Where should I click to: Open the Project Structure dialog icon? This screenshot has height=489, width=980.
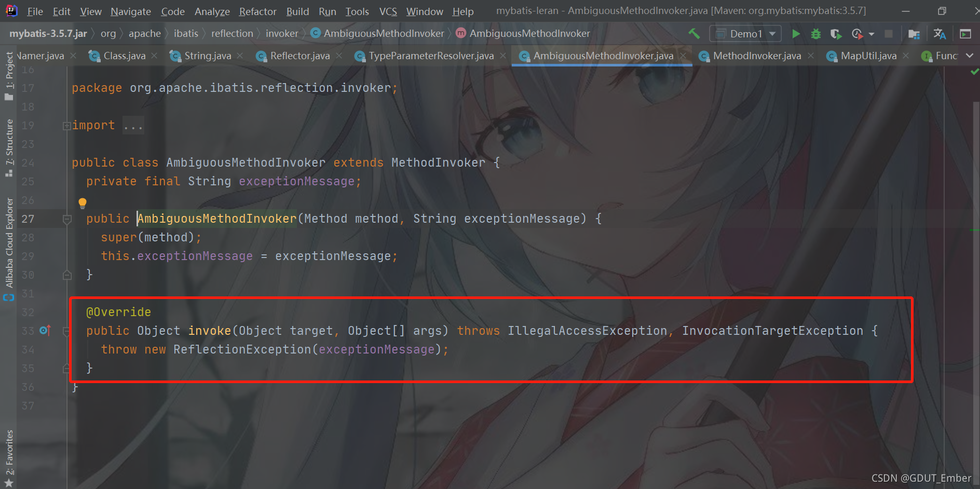point(914,34)
